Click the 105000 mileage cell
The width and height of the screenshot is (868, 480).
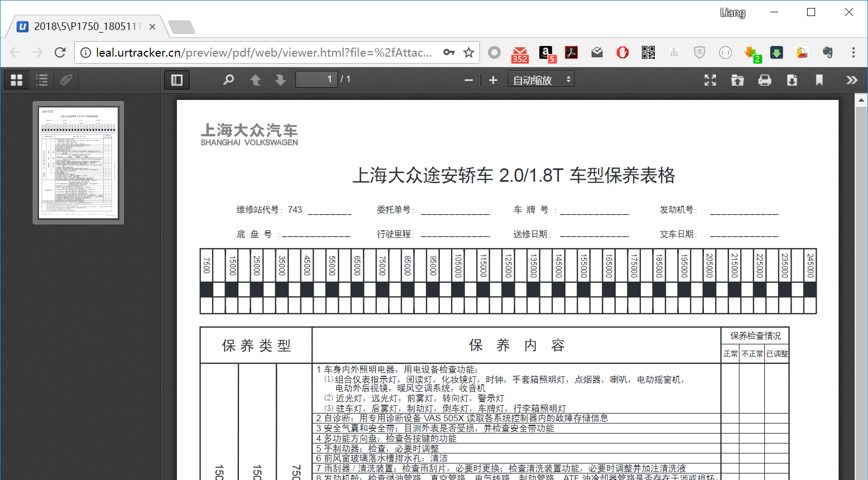click(458, 265)
